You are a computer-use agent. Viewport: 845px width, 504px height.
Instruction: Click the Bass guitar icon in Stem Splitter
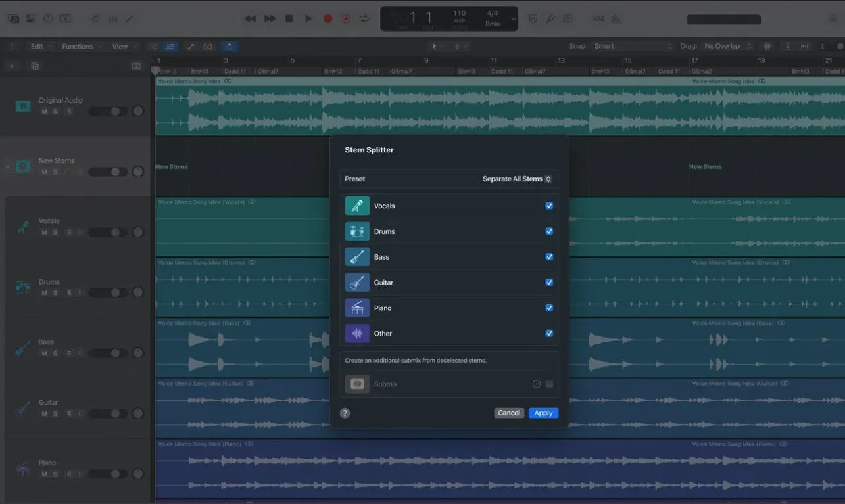pos(357,257)
